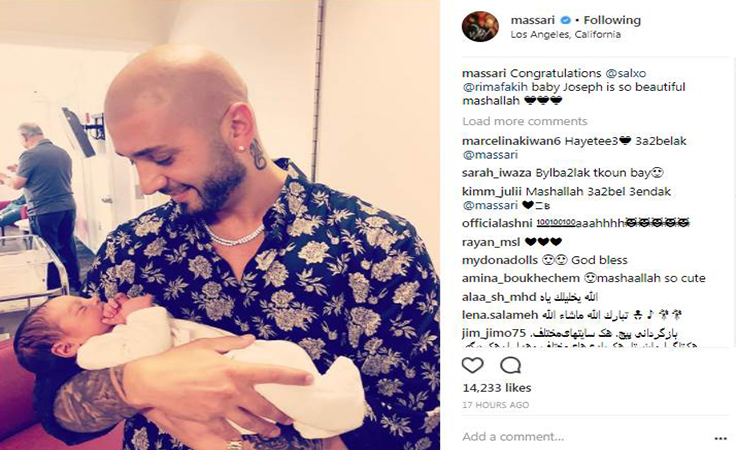Open amina_boukhechem's profile
The width and height of the screenshot is (736, 450).
(x=521, y=278)
